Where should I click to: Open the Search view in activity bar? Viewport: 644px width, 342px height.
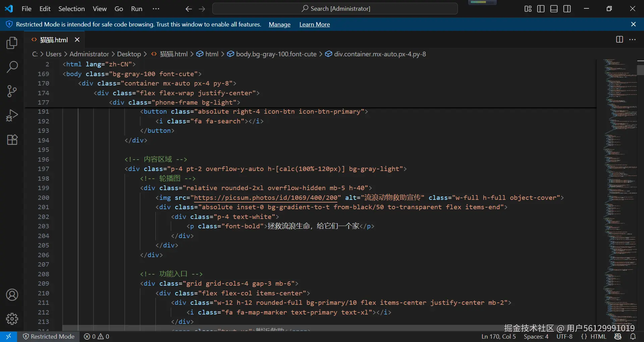tap(12, 67)
